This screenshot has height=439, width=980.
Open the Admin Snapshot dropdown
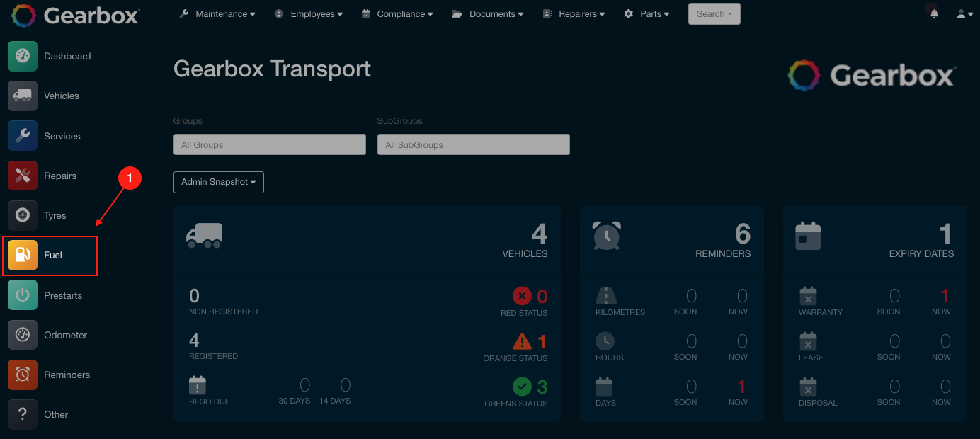click(219, 182)
